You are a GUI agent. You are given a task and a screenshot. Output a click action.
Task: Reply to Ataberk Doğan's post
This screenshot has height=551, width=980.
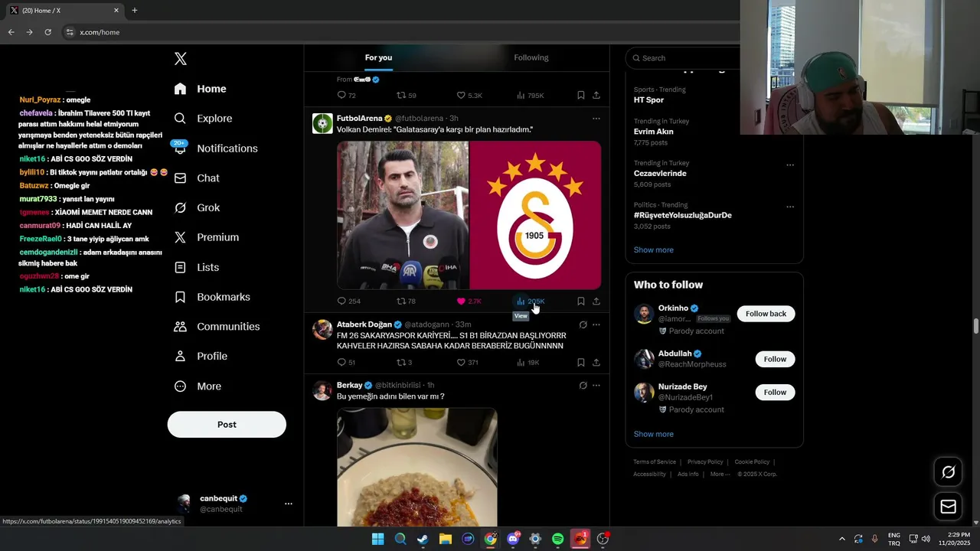(346, 363)
